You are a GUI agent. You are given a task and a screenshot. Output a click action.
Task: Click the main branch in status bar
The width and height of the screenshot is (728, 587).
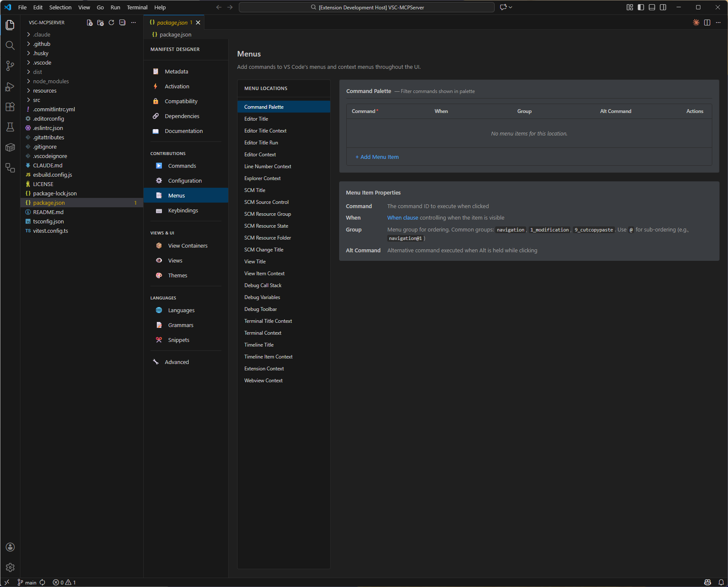27,582
